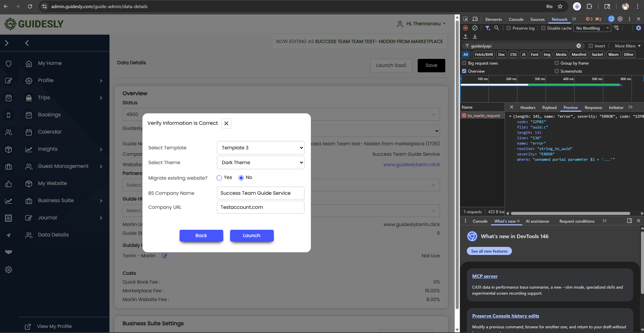Click the edit icon next to Tarrin - Marlin
Image resolution: width=644 pixels, height=333 pixels.
pyautogui.click(x=164, y=256)
